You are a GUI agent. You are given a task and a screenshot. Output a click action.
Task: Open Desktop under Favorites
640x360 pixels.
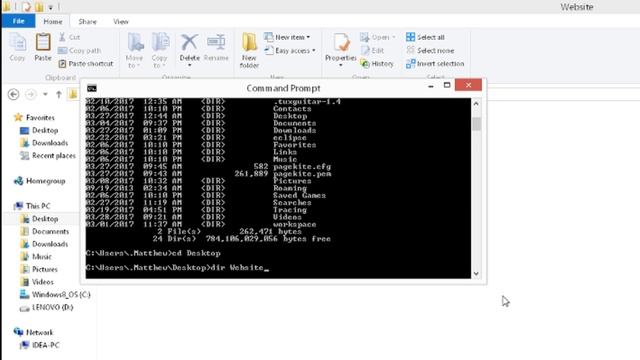[x=39, y=130]
